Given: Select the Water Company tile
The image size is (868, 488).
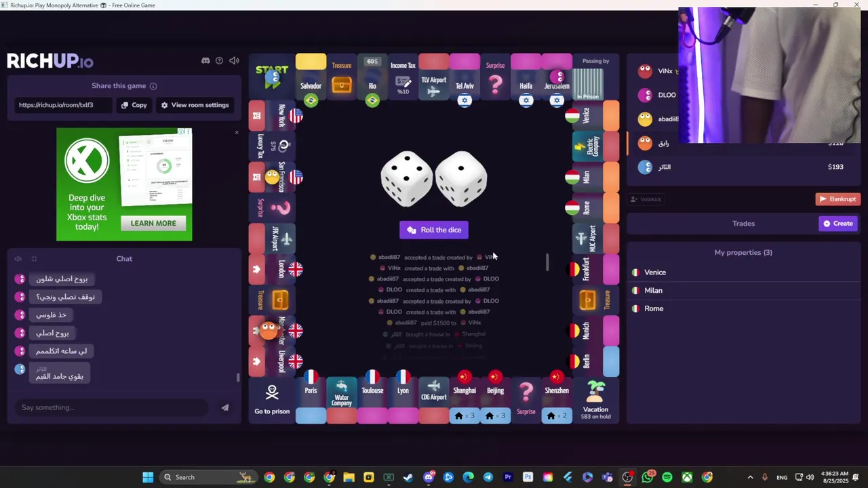Looking at the screenshot, I should [342, 400].
